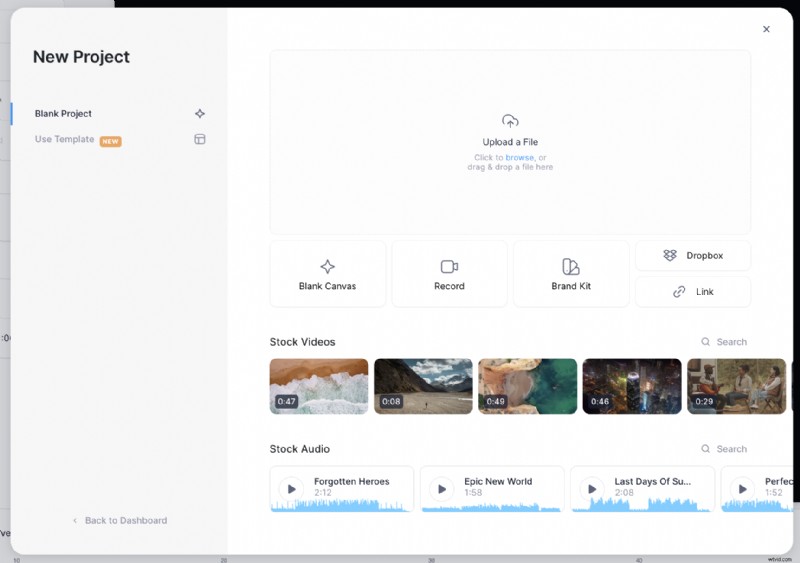
Task: Click the Link import button
Action: 693,292
